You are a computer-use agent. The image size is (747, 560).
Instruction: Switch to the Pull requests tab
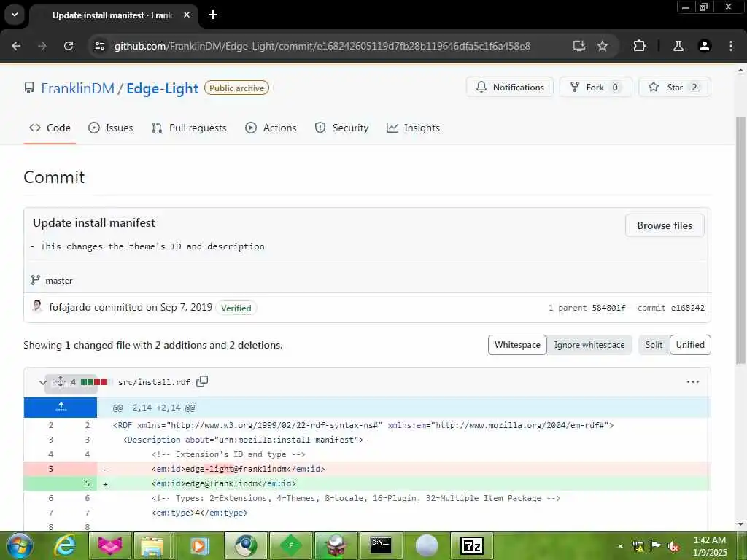tap(189, 128)
